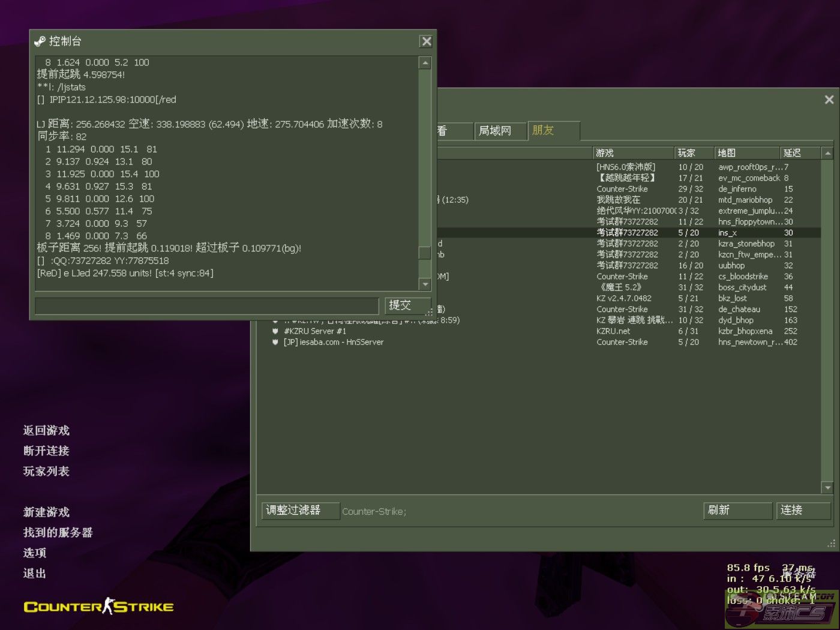Click the shield icon beside #KZRU Server #1

click(x=275, y=331)
